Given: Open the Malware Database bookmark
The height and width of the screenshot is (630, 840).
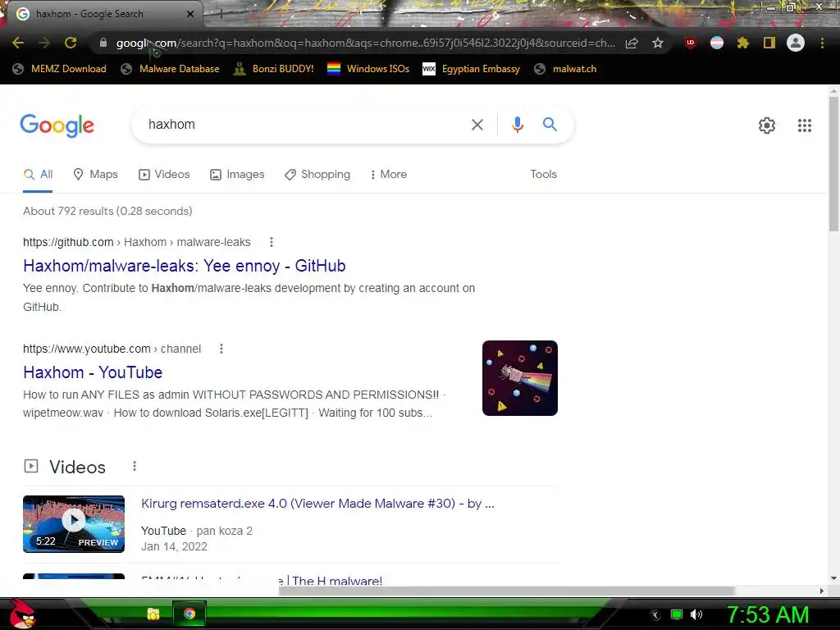Looking at the screenshot, I should pyautogui.click(x=170, y=69).
